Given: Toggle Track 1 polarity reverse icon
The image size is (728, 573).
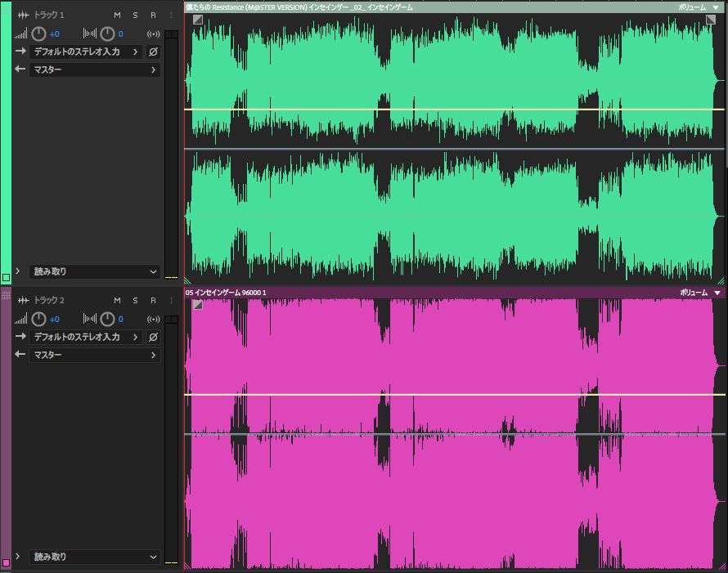Looking at the screenshot, I should [153, 52].
